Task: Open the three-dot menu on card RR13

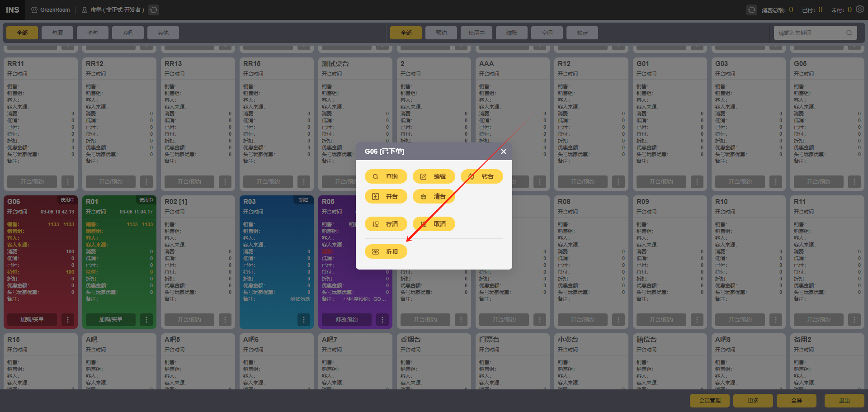Action: point(225,182)
